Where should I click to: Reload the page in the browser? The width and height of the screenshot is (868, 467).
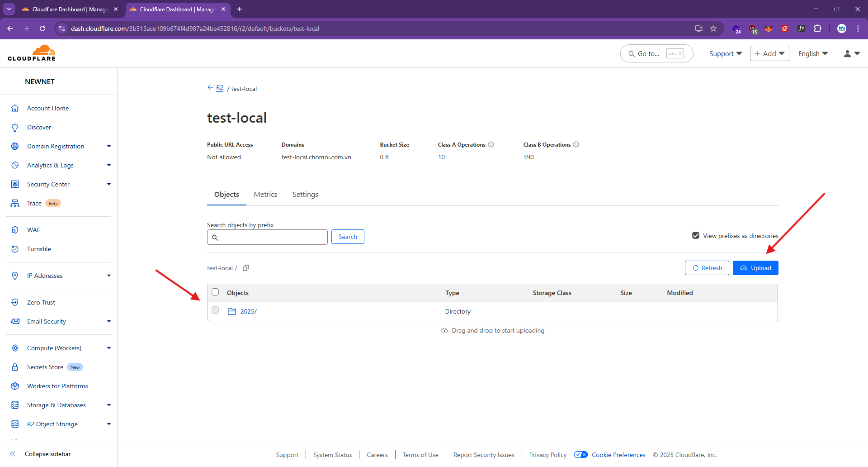coord(42,29)
